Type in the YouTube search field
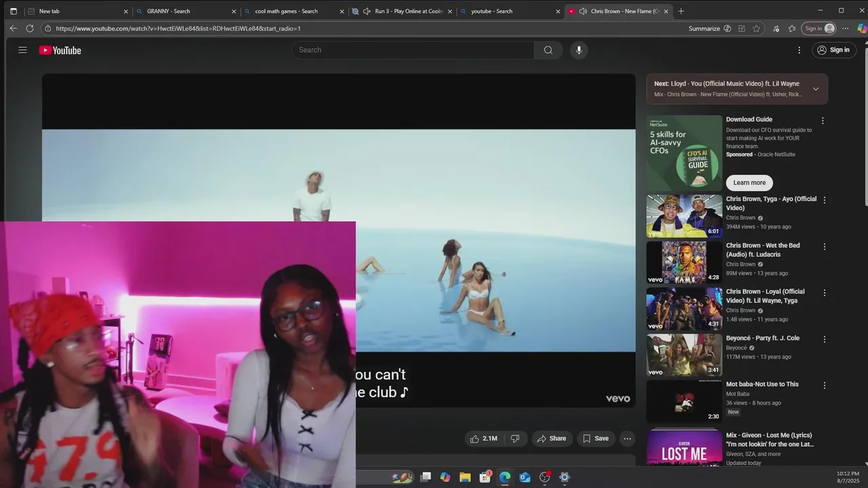Screen dimensions: 868x488 pos(414,50)
